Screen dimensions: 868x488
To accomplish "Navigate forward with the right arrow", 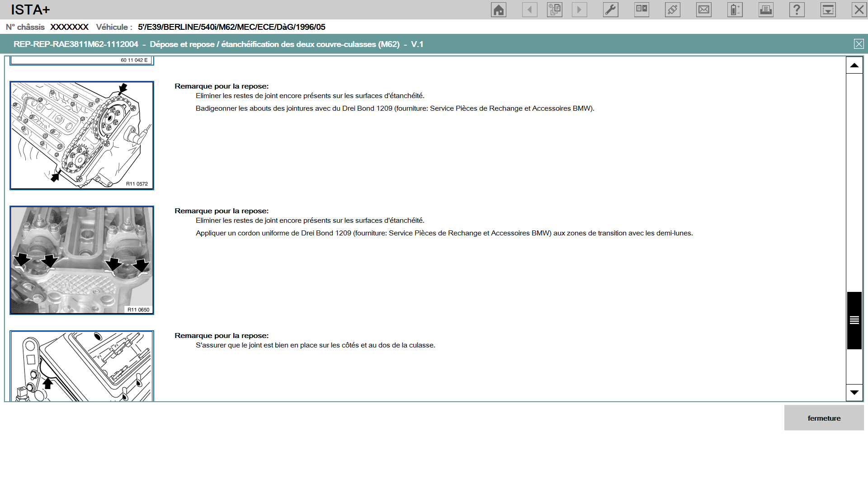I will click(579, 9).
